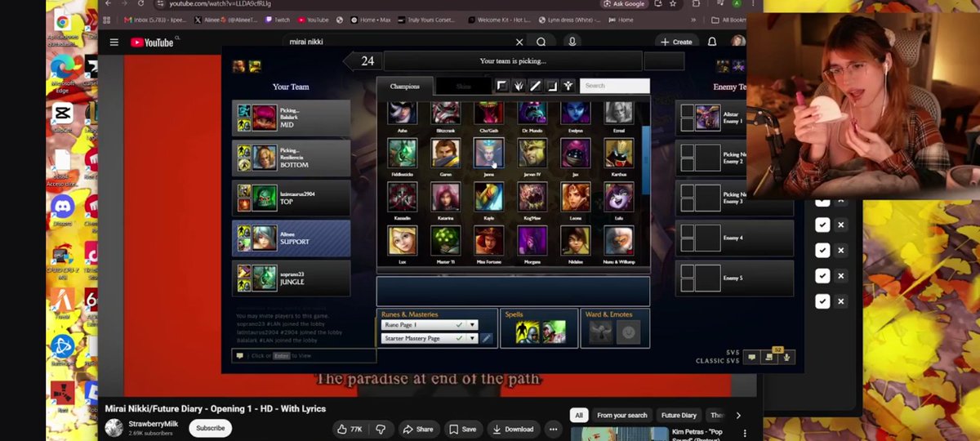The height and width of the screenshot is (441, 980).
Task: Open YouTube Create button
Action: click(x=676, y=42)
